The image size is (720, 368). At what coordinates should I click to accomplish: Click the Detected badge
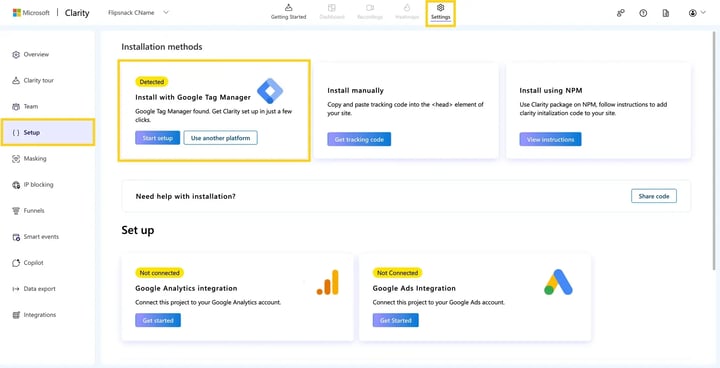pos(152,82)
